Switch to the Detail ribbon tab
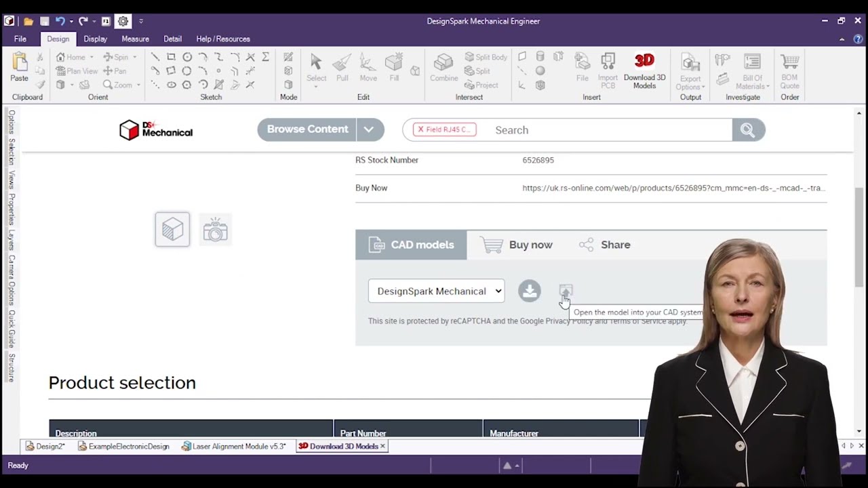This screenshot has width=868, height=488. (172, 39)
